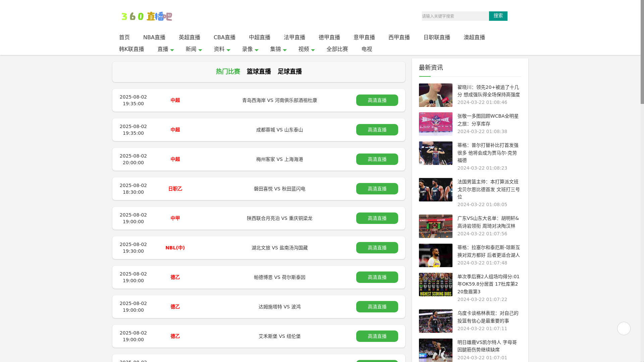Open 韩K联直播 in the navigation
The width and height of the screenshot is (644, 362).
point(131,49)
